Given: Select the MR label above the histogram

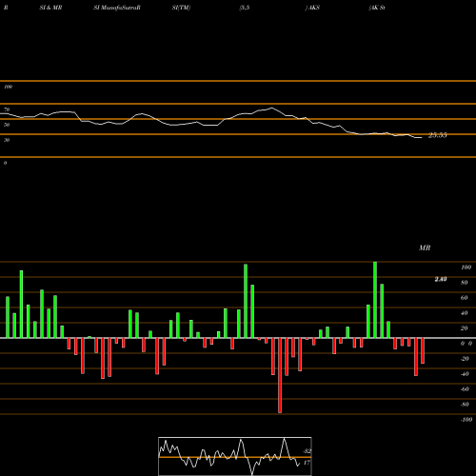Looking at the screenshot, I should pyautogui.click(x=425, y=248).
